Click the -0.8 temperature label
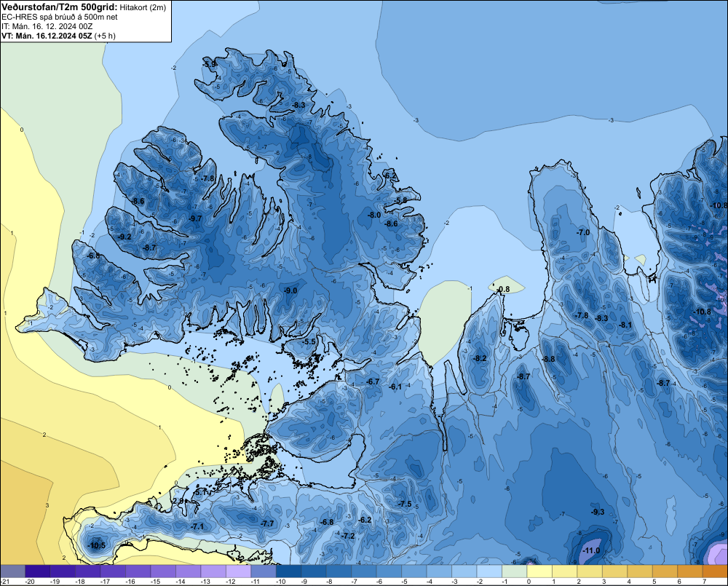The image size is (728, 586). (x=503, y=289)
